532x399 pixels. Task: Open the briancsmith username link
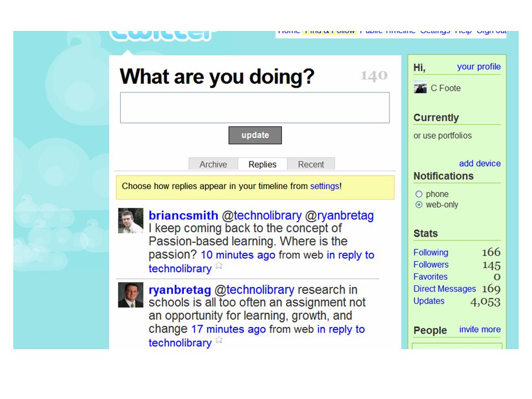[183, 216]
